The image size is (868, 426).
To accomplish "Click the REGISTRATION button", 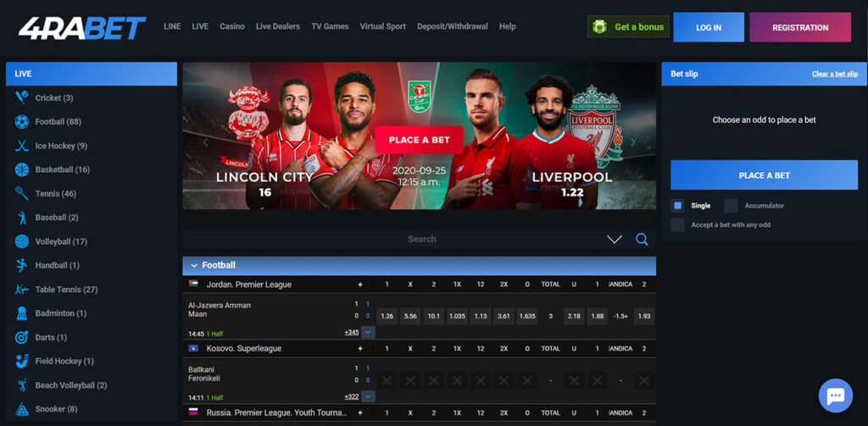I will [x=800, y=27].
